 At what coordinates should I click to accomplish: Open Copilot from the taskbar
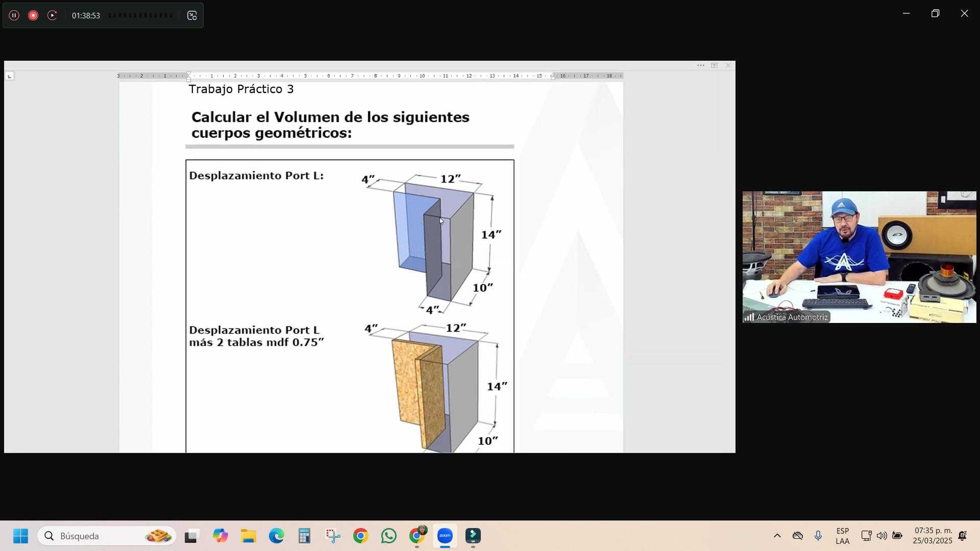[220, 536]
